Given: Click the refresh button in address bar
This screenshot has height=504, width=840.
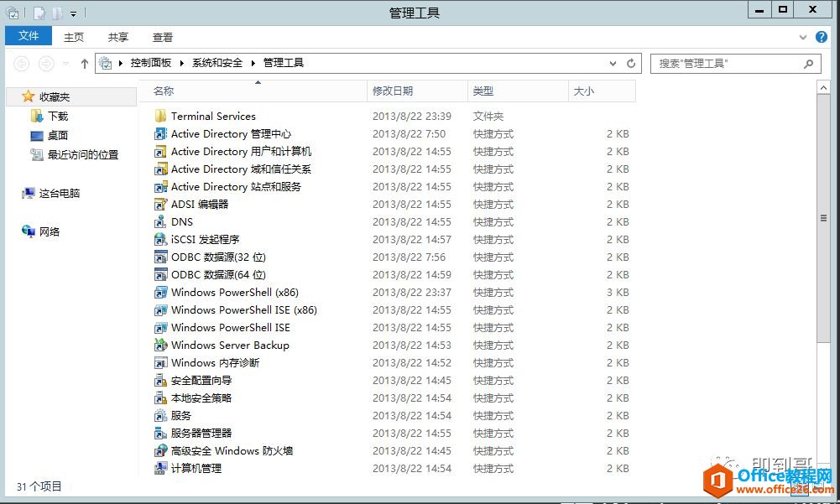Looking at the screenshot, I should tap(632, 64).
